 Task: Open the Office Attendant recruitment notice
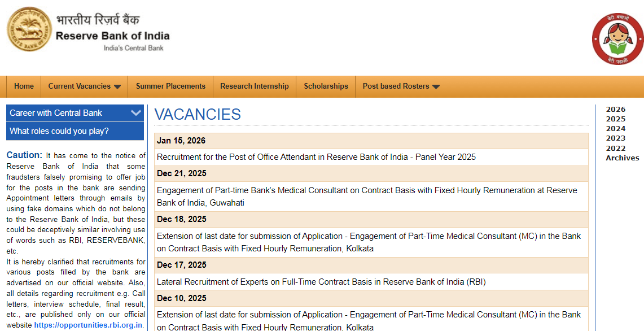317,157
